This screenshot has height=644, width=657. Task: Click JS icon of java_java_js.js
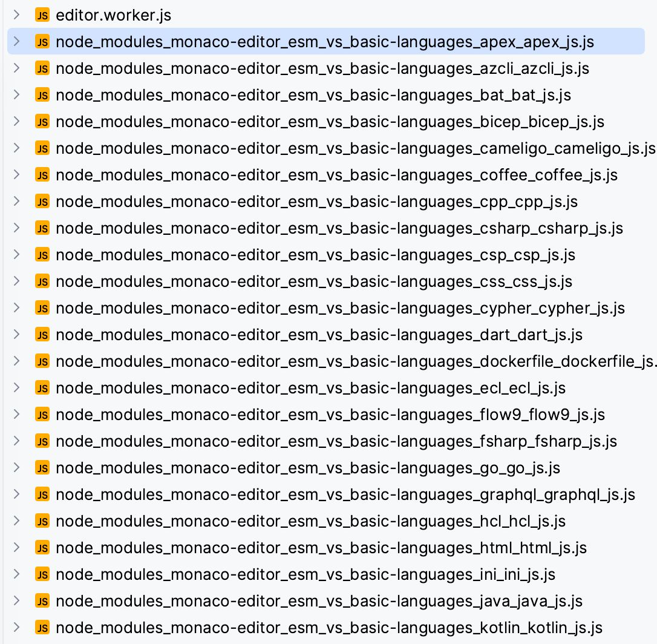42,601
